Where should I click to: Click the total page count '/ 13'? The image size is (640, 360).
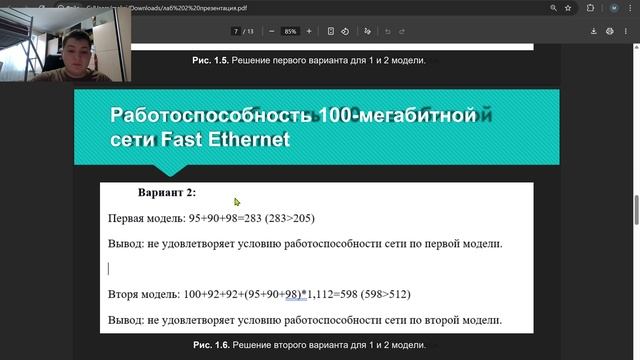pos(248,31)
